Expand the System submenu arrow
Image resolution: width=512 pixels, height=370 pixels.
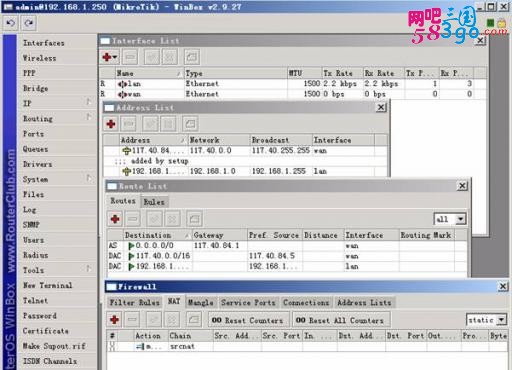[x=89, y=177]
